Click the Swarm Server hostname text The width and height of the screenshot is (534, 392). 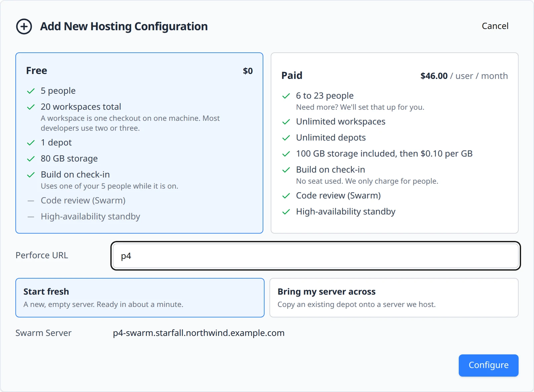[199, 333]
